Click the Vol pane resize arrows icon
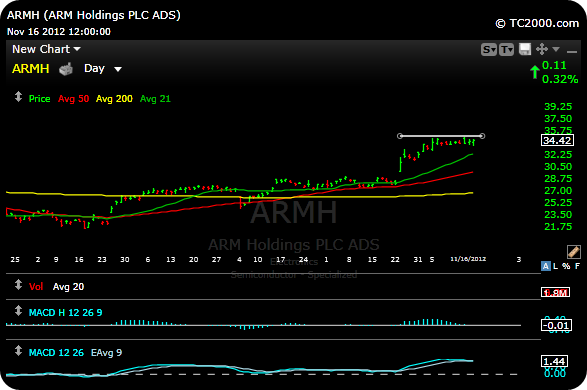The height and width of the screenshot is (390, 587). point(18,285)
